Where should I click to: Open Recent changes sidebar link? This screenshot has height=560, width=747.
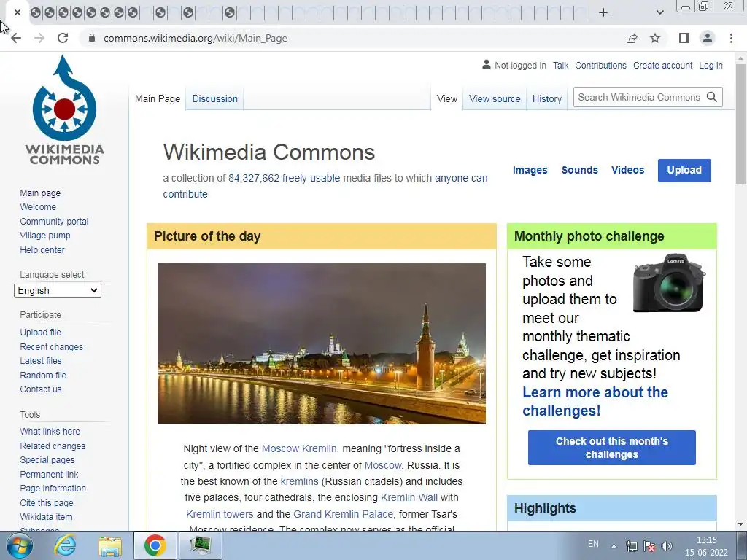click(52, 346)
